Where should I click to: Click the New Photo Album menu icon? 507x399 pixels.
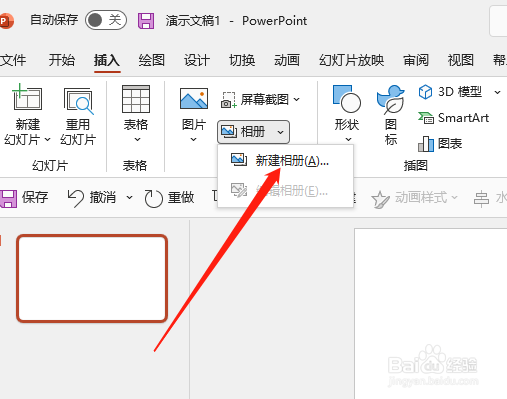tap(239, 160)
